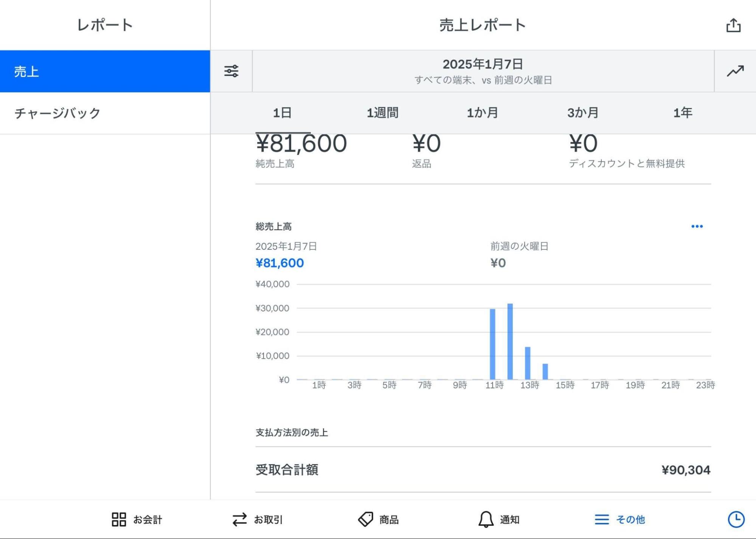Switch to the 1年 period tab

[683, 112]
